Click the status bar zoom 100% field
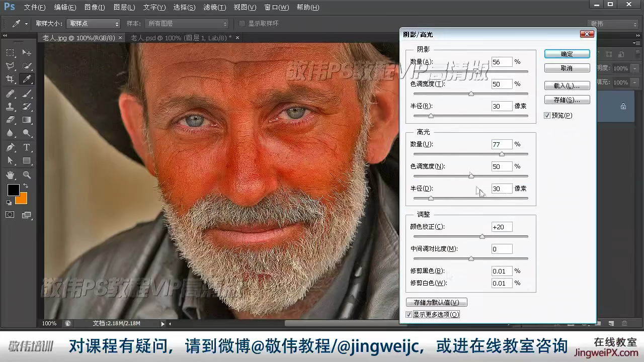The image size is (644, 362). pos(50,324)
